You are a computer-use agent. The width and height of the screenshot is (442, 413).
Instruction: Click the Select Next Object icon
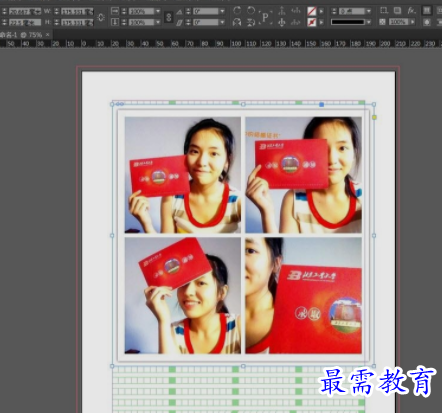pyautogui.click(x=296, y=22)
